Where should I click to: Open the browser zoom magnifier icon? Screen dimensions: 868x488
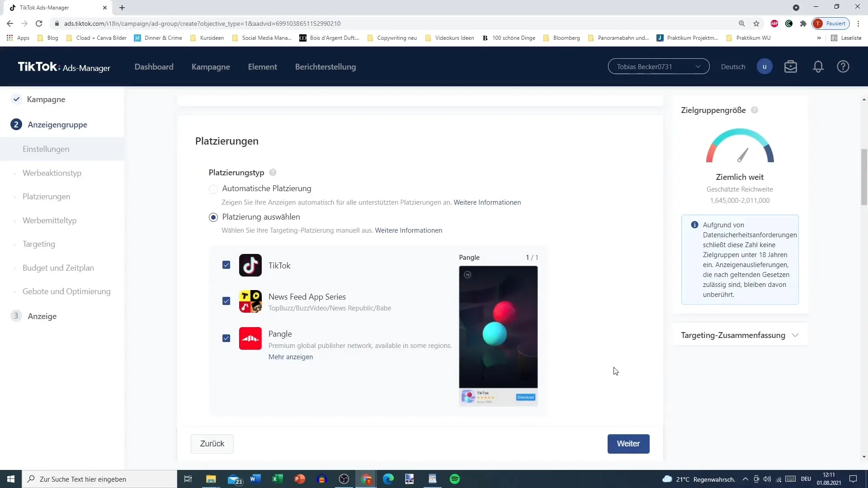click(x=742, y=23)
